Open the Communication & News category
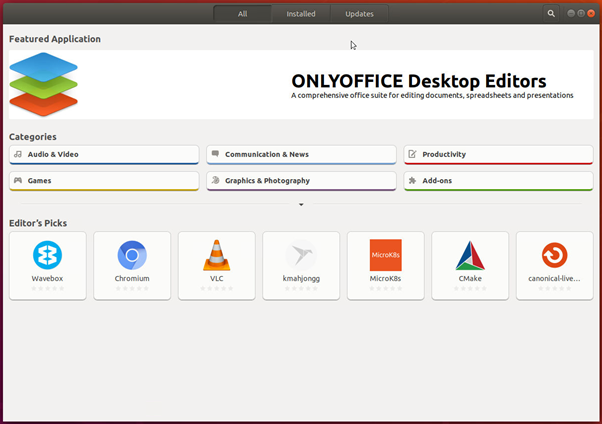The width and height of the screenshot is (602, 424). pyautogui.click(x=301, y=154)
